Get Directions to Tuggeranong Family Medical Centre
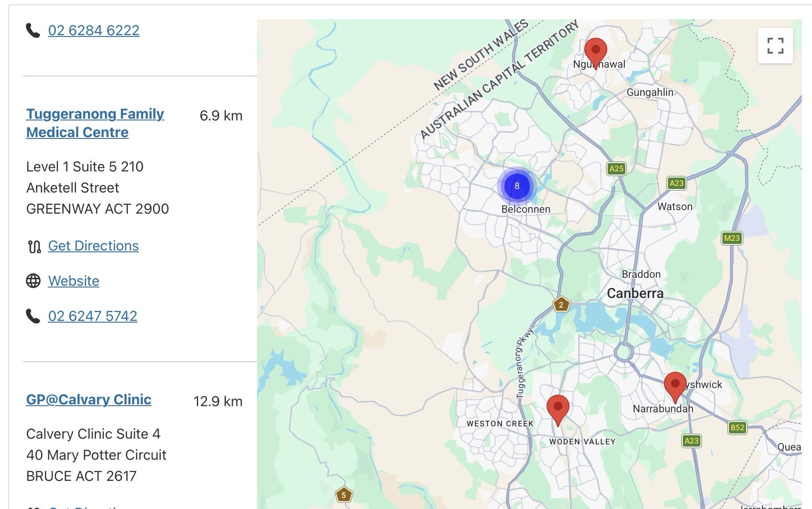This screenshot has height=509, width=812. point(93,246)
